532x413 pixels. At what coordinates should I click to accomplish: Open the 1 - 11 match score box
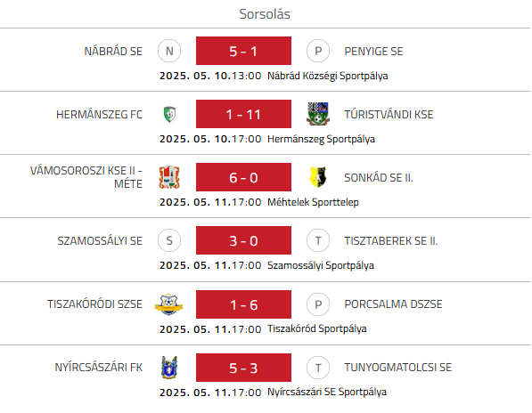point(243,114)
